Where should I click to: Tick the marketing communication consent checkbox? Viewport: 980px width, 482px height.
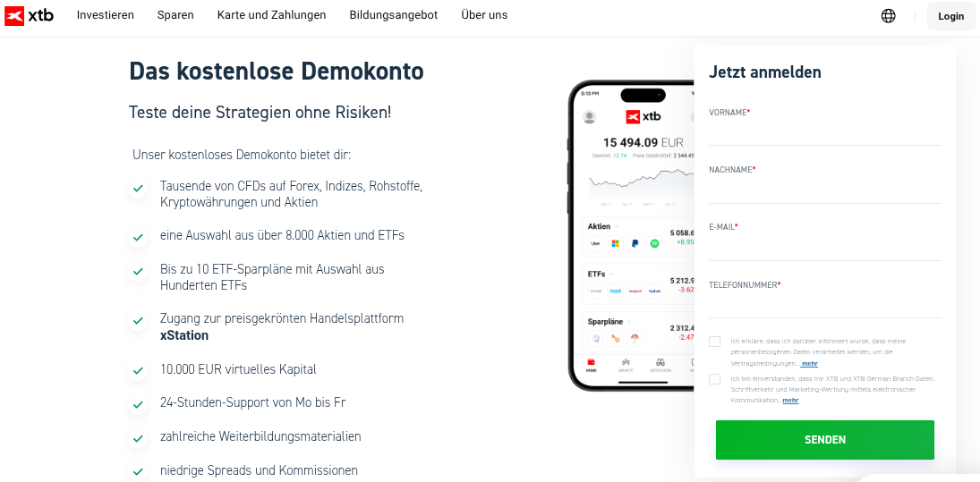coord(714,379)
